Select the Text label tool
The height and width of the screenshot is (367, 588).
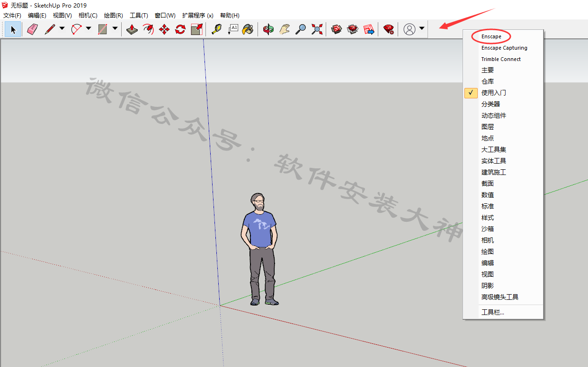(232, 29)
